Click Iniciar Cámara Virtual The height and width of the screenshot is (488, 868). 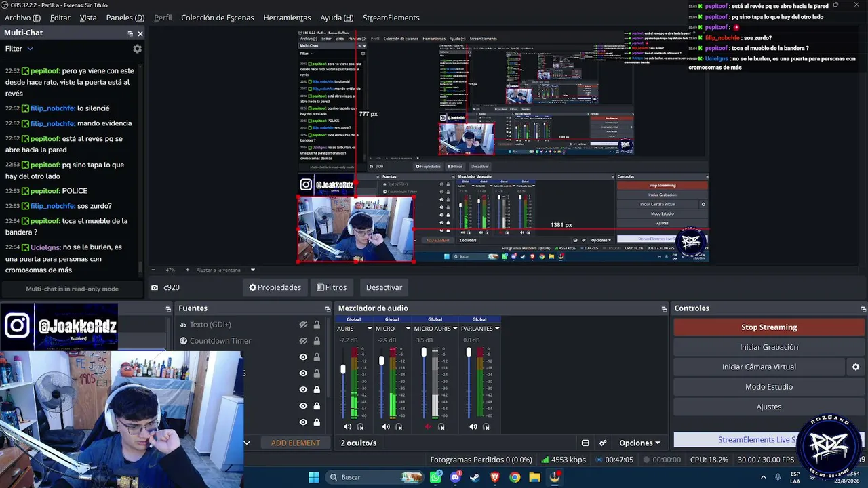759,367
